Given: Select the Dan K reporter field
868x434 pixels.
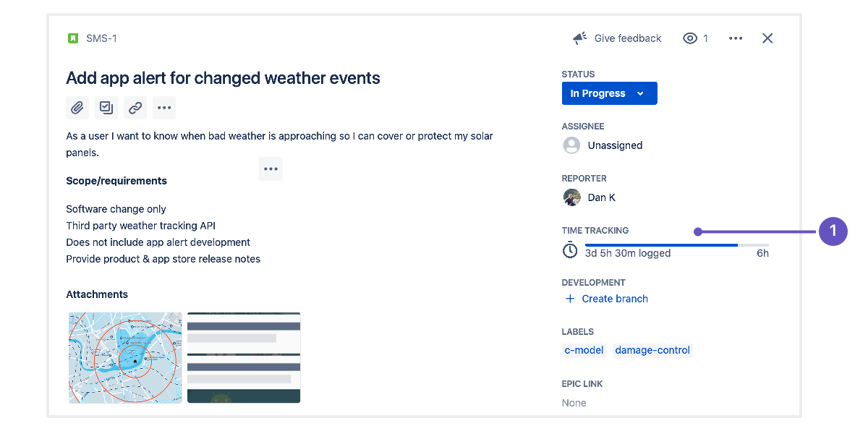Looking at the screenshot, I should point(600,197).
